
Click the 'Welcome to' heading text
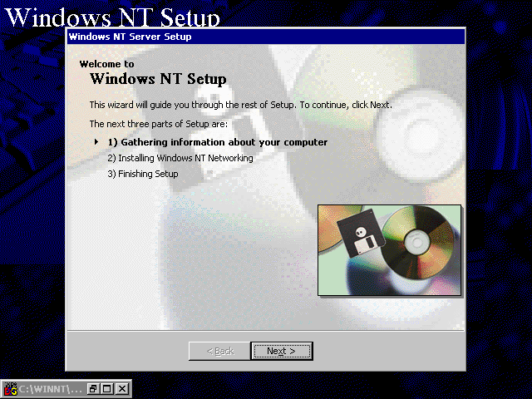point(107,64)
